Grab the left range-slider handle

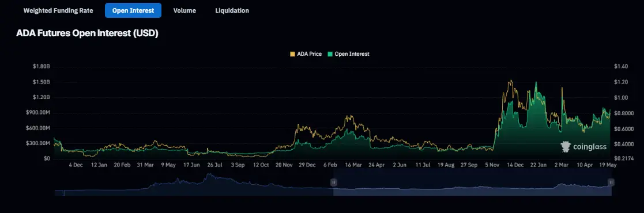334,182
